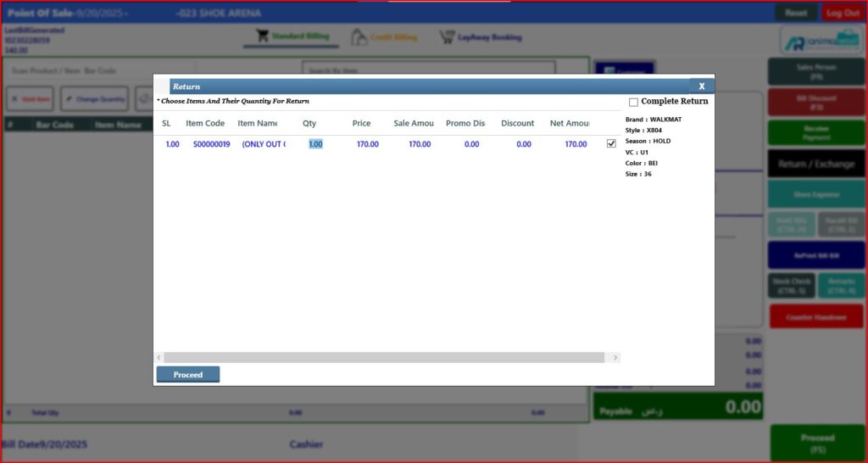The width and height of the screenshot is (868, 463).
Task: Click the Counter Handover button
Action: point(815,316)
